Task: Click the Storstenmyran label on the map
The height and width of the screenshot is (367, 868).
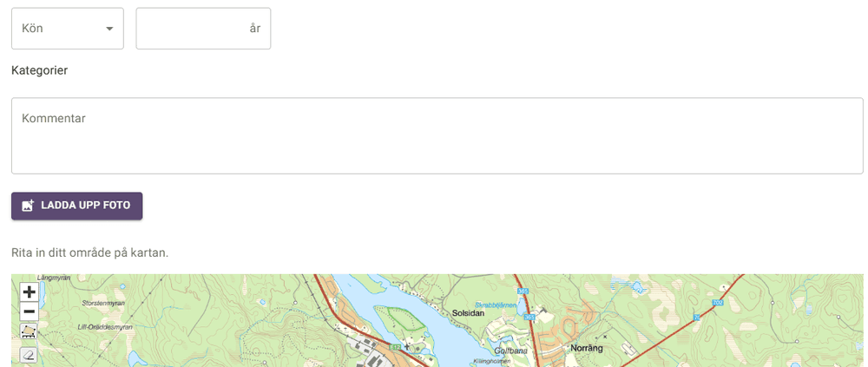Action: pyautogui.click(x=103, y=304)
